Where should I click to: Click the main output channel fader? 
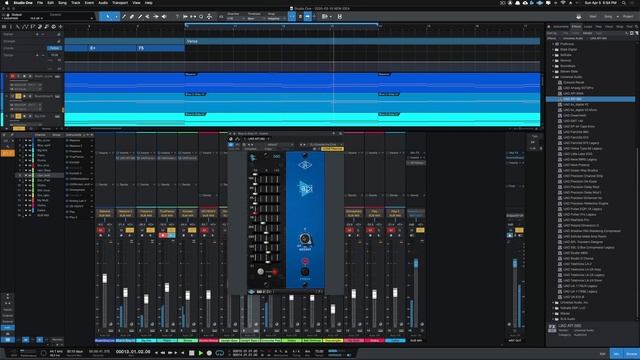click(x=515, y=264)
